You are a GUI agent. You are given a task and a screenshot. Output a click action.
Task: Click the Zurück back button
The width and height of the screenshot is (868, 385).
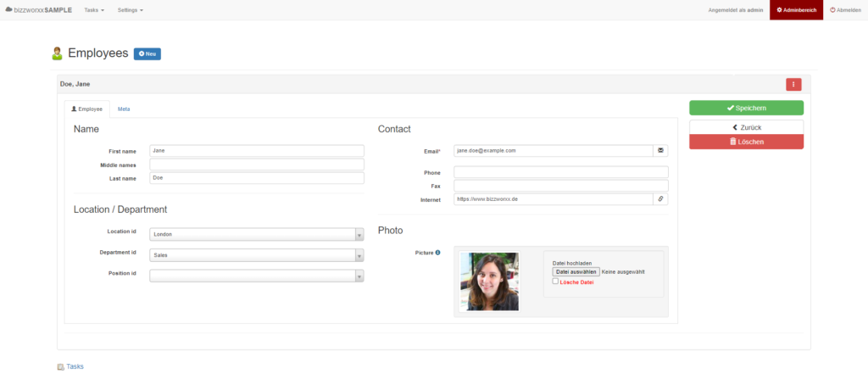point(746,127)
